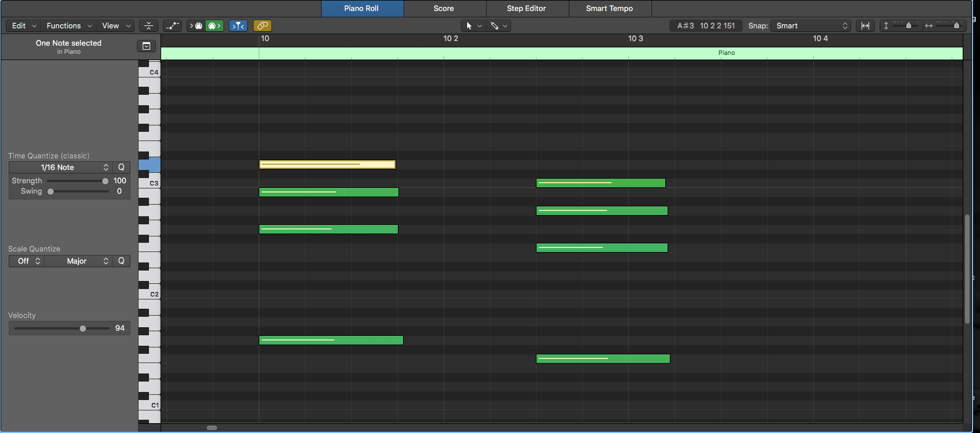The height and width of the screenshot is (433, 980).
Task: Open the Snap Smart dropdown
Action: pyautogui.click(x=811, y=25)
